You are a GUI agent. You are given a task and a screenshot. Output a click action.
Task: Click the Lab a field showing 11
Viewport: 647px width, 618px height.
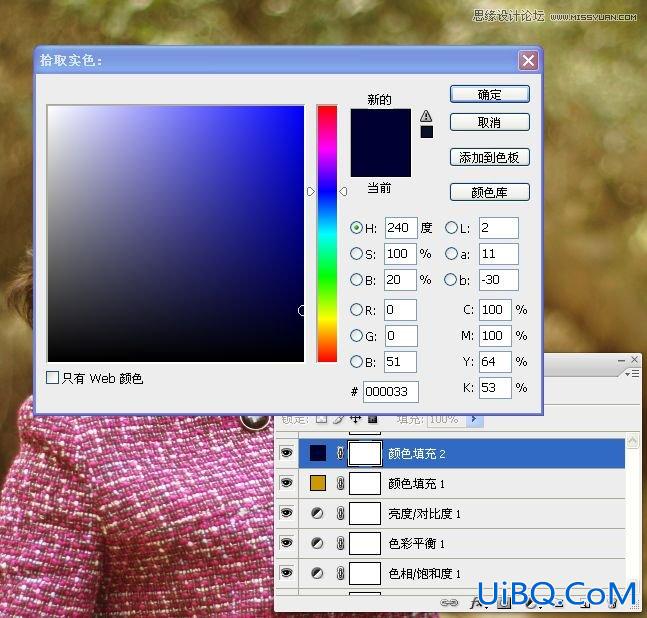[x=498, y=254]
